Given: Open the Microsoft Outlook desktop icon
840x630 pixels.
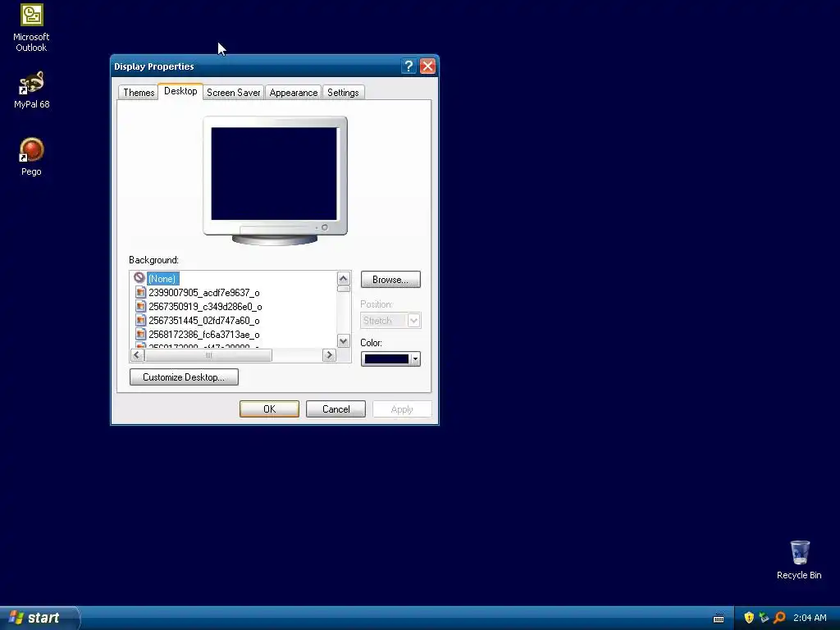Looking at the screenshot, I should click(x=31, y=27).
